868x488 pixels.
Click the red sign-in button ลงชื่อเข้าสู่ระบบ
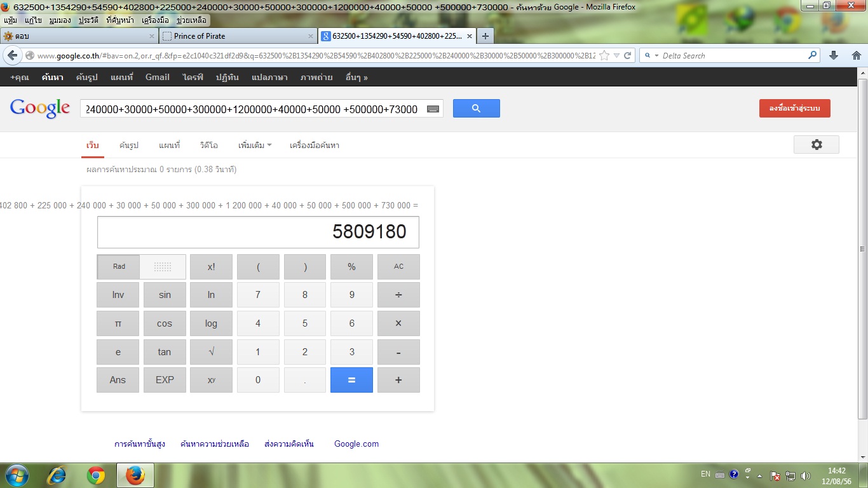tap(795, 108)
